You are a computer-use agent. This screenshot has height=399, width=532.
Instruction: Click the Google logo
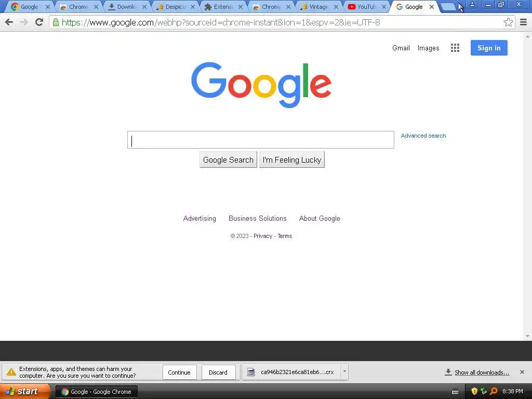pyautogui.click(x=261, y=85)
